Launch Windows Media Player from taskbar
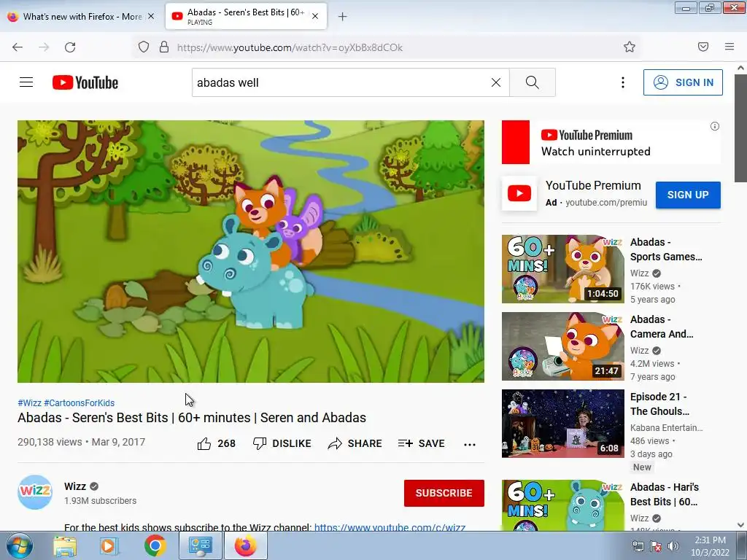The height and width of the screenshot is (560, 747). (109, 546)
